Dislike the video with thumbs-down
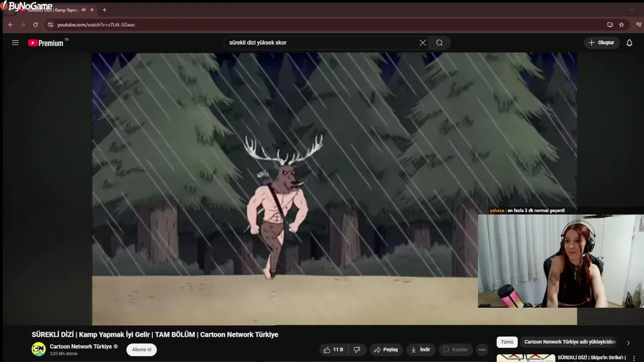644x362 pixels. click(357, 350)
